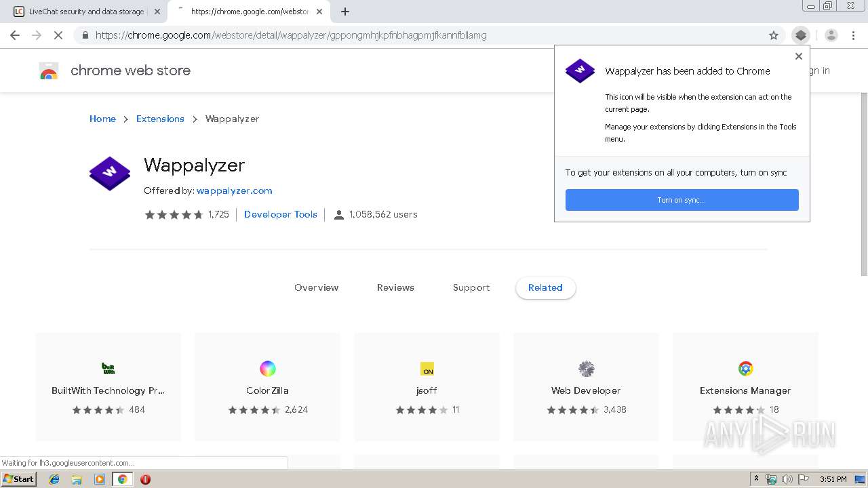Click the action center flag icon
The image size is (868, 488).
(x=802, y=479)
